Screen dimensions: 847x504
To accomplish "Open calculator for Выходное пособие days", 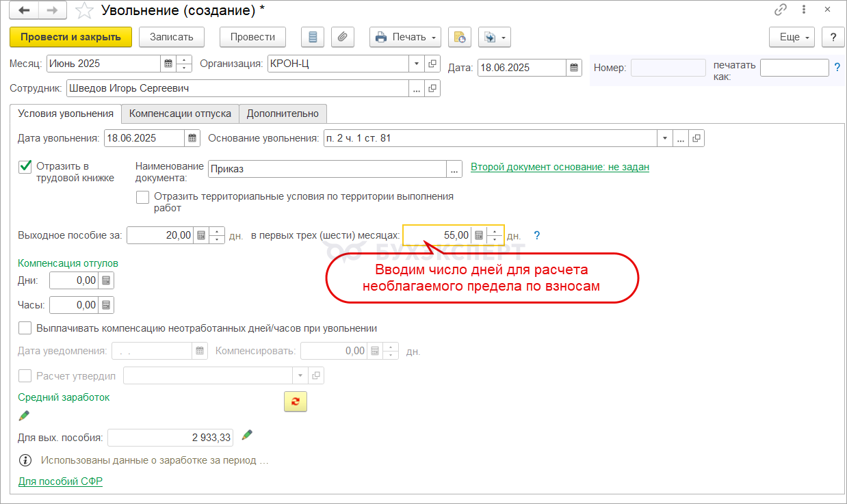I will pyautogui.click(x=201, y=235).
